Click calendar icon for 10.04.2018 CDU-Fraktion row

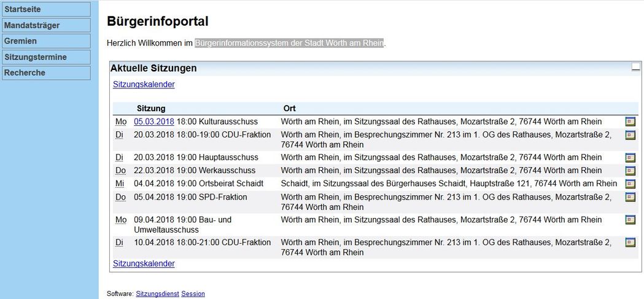[630, 243]
